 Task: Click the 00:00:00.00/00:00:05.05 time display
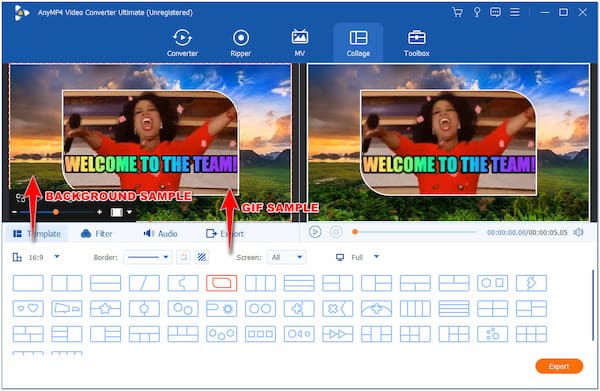(x=527, y=233)
